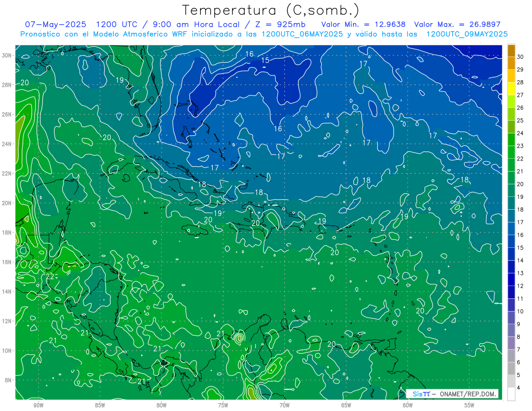
Task: Click the '18N' latitude axis label
Action: point(7,232)
